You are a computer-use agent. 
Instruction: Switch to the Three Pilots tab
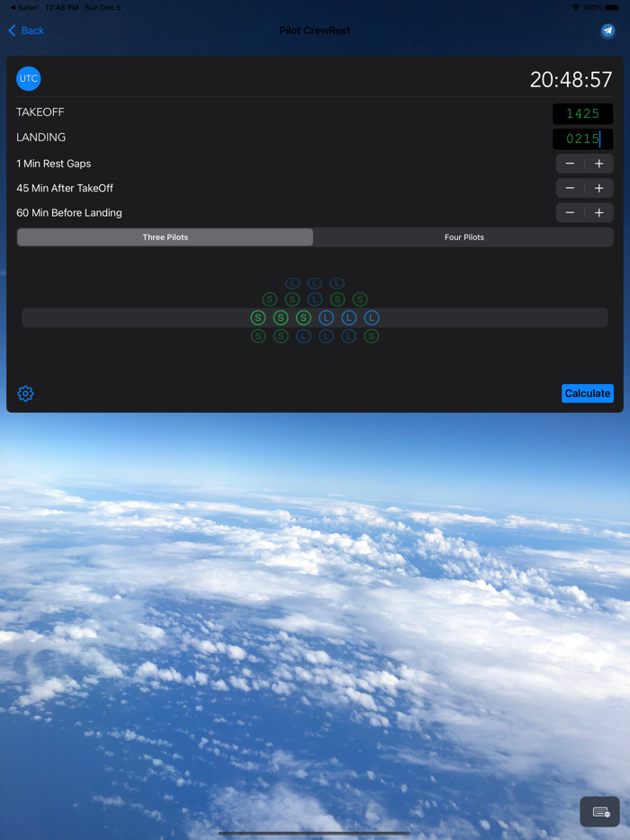pyautogui.click(x=166, y=237)
